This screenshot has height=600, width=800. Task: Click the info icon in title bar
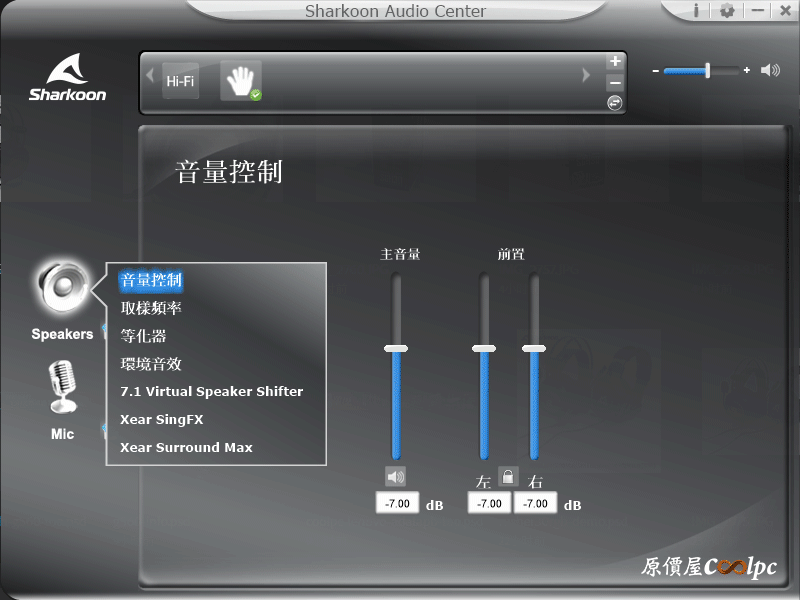pos(696,10)
